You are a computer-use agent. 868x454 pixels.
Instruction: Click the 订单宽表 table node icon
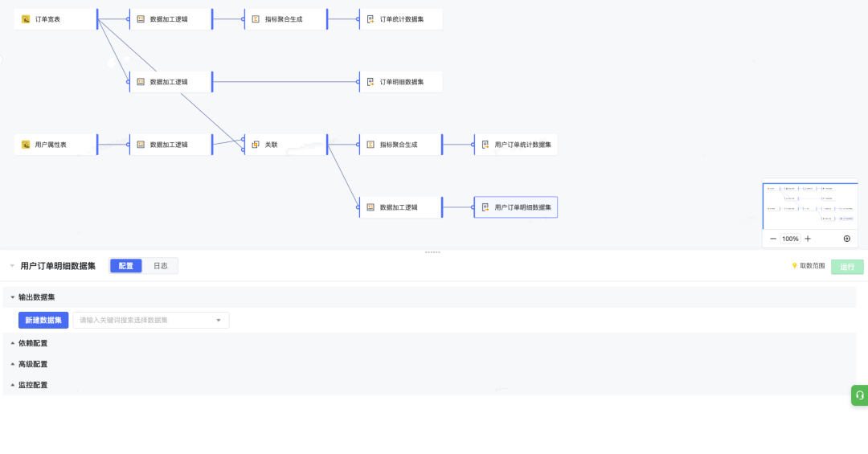coord(26,19)
